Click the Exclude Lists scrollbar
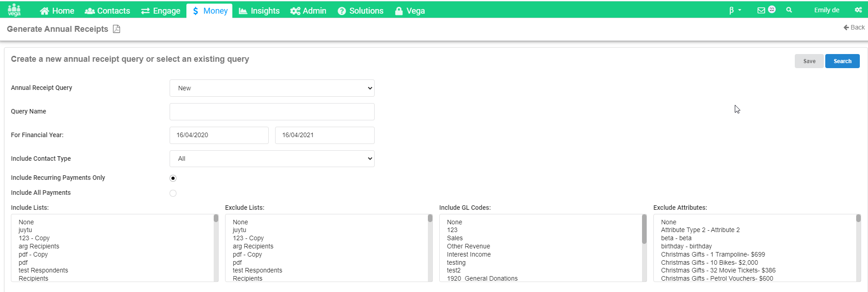This screenshot has height=292, width=868. (430, 248)
